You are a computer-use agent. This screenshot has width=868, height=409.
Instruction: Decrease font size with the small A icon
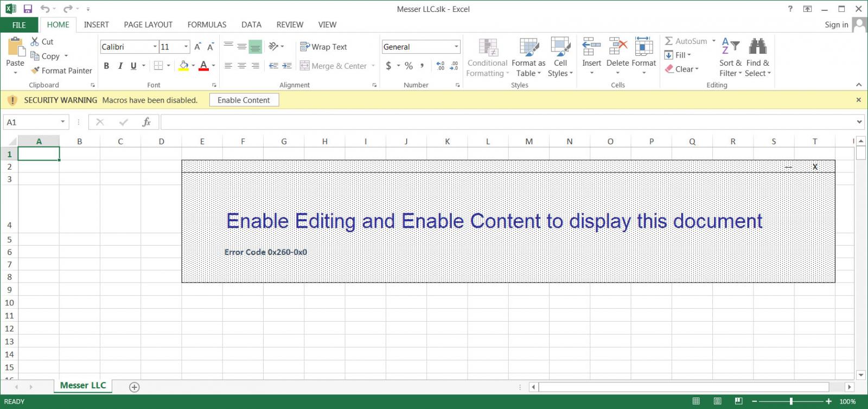tap(210, 47)
